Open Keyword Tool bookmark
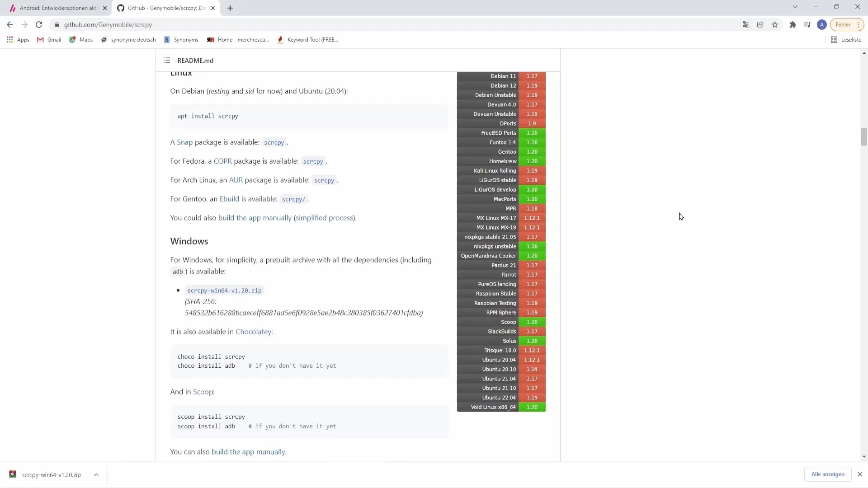Screen dimensions: 868x488 pos(308,40)
